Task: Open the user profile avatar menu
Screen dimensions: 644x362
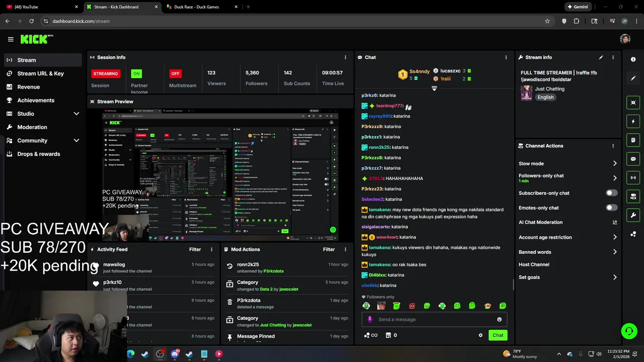Action: coord(625,39)
